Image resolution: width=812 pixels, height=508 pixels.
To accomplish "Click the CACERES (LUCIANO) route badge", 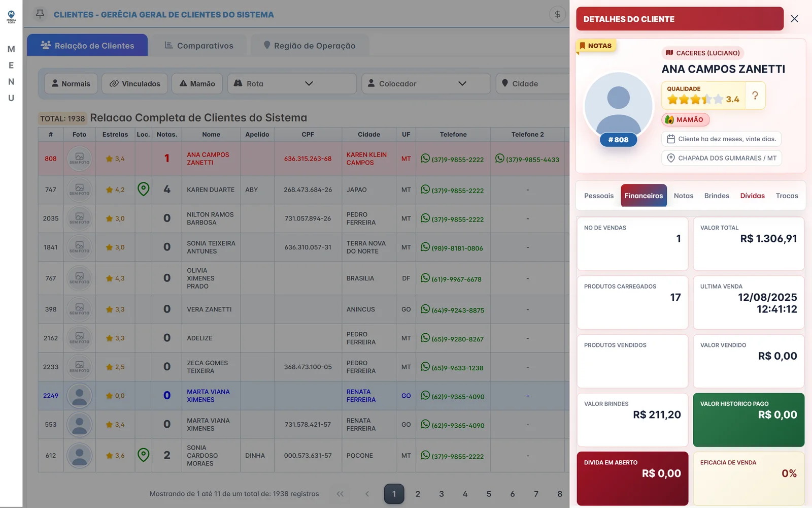I will click(x=703, y=53).
